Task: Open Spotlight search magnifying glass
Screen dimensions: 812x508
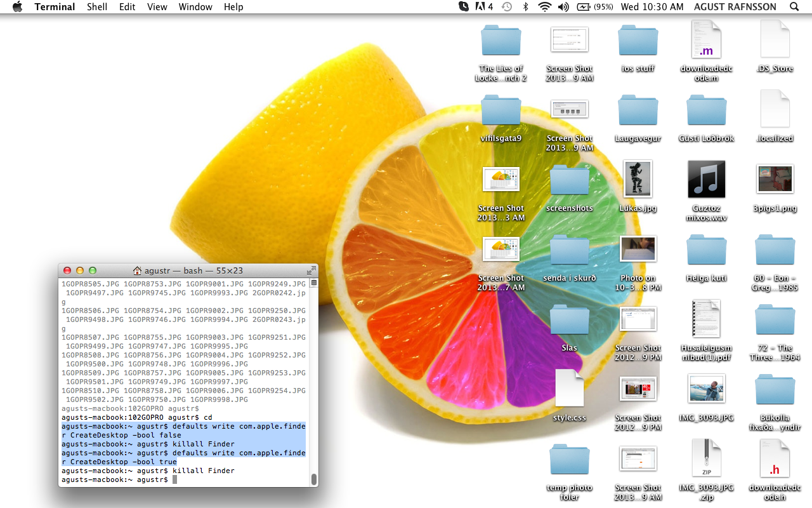Action: pyautogui.click(x=794, y=7)
